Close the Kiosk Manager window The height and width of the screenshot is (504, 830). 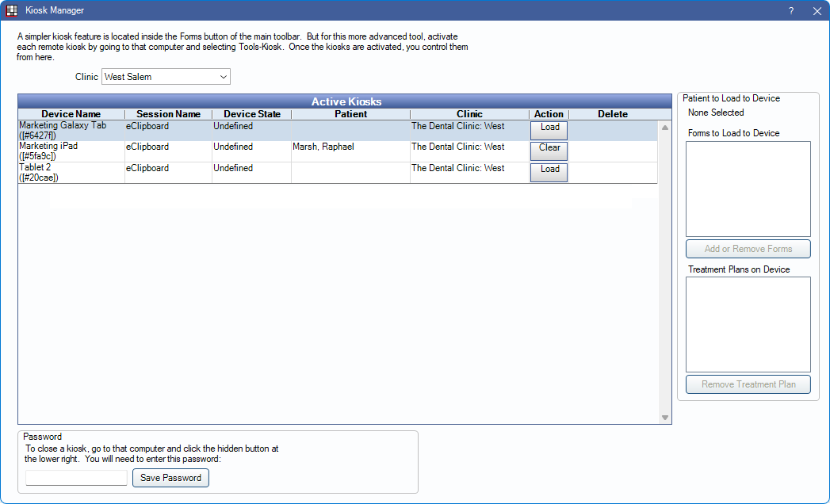[817, 11]
